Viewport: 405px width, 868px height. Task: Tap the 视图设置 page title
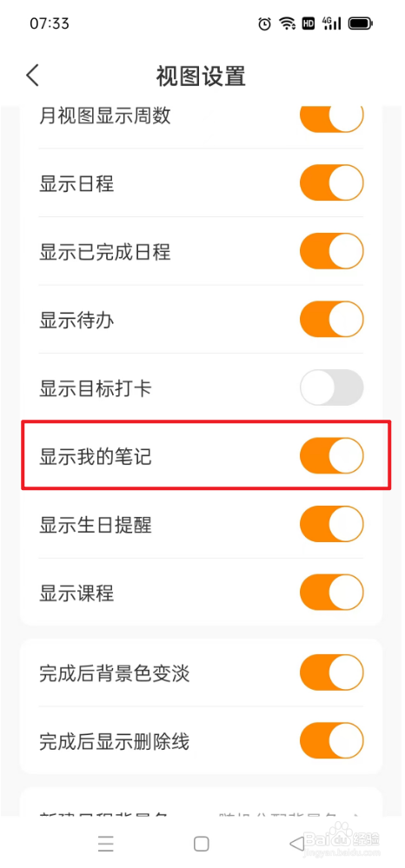(x=201, y=76)
